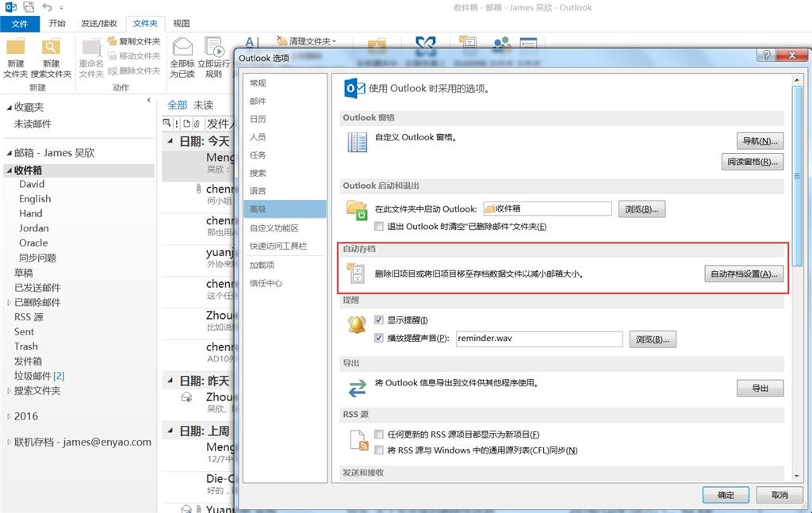Collapse the Favorites group
This screenshot has height=513, width=812.
(x=9, y=108)
